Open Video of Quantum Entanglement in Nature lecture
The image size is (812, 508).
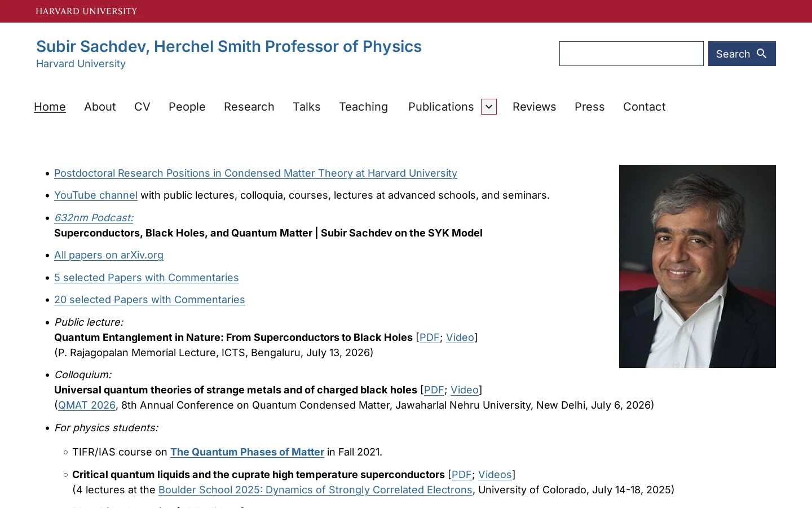coord(460,338)
